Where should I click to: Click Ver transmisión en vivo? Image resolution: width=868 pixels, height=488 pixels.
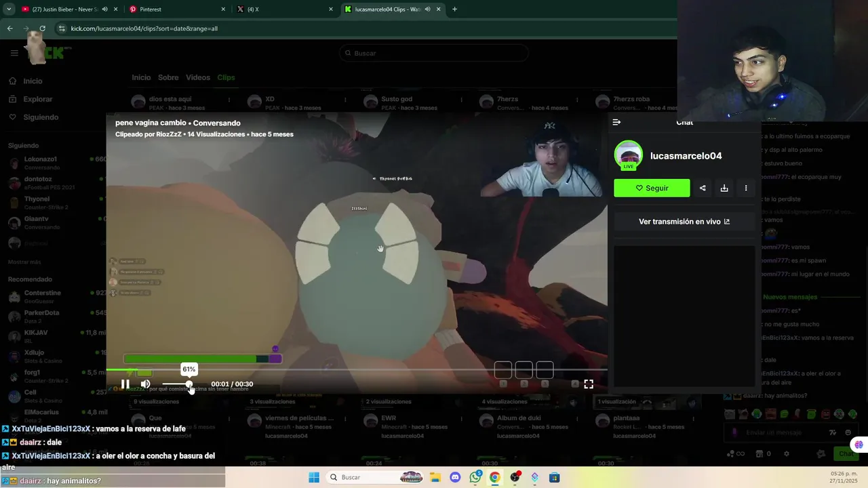point(684,222)
